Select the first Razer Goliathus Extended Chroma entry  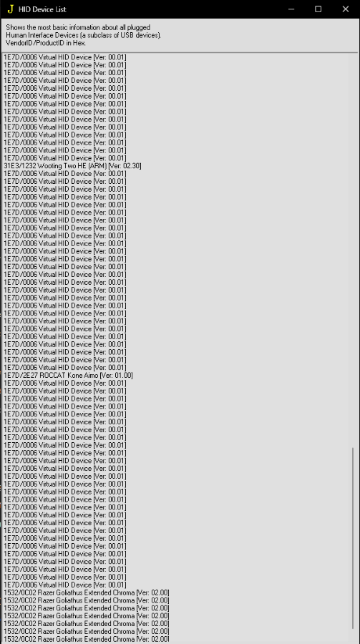click(x=87, y=592)
